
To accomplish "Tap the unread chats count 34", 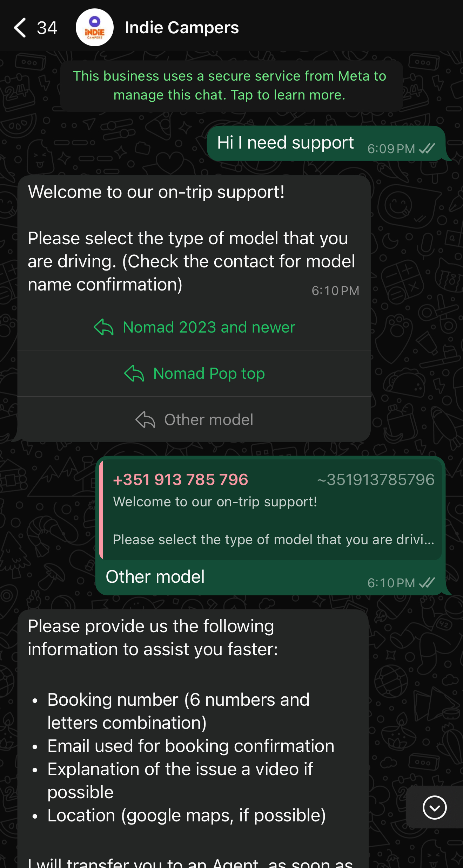I will [x=47, y=28].
